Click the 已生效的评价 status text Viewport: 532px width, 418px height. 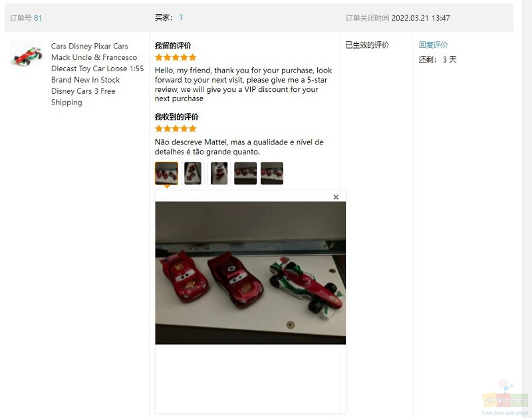click(367, 45)
